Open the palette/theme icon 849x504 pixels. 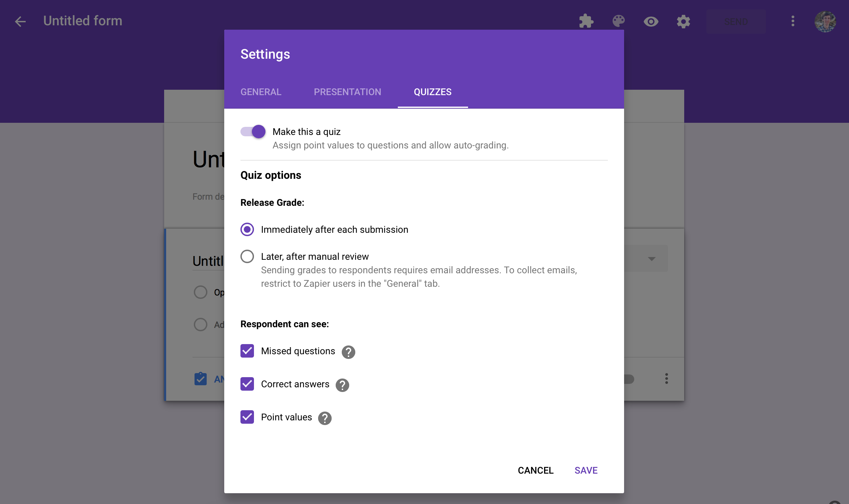pos(618,21)
